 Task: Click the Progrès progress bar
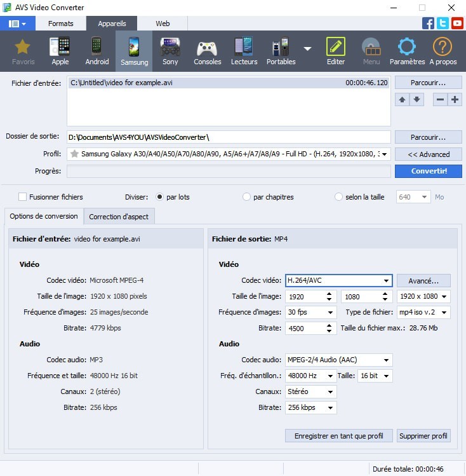click(x=229, y=171)
